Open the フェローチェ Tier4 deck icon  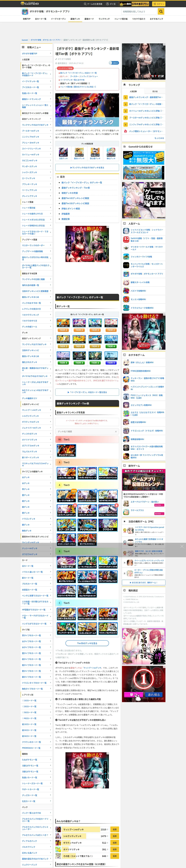66,562
